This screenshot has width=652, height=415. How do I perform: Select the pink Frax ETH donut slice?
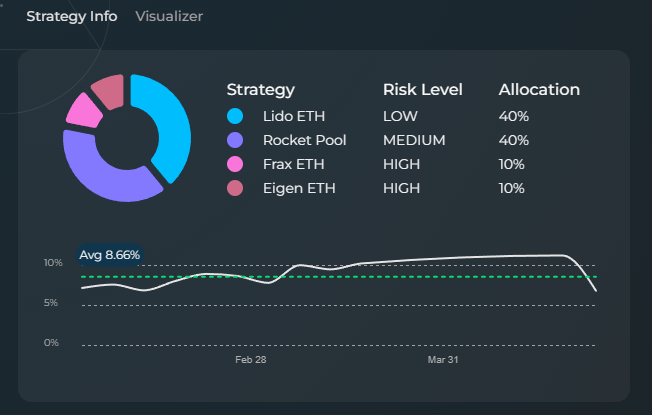pos(83,111)
